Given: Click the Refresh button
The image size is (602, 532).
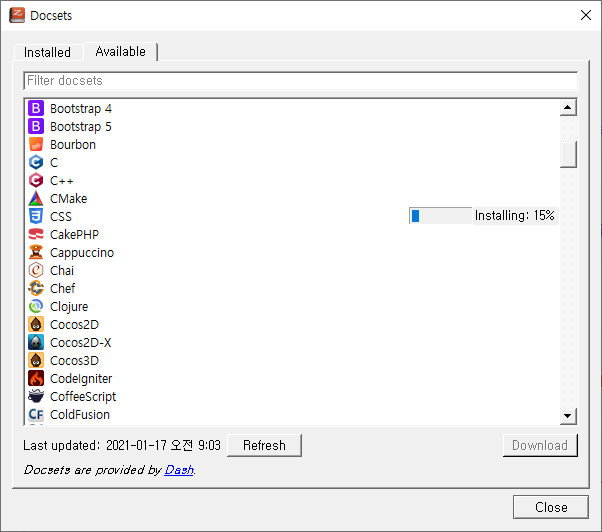Looking at the screenshot, I should tap(264, 445).
